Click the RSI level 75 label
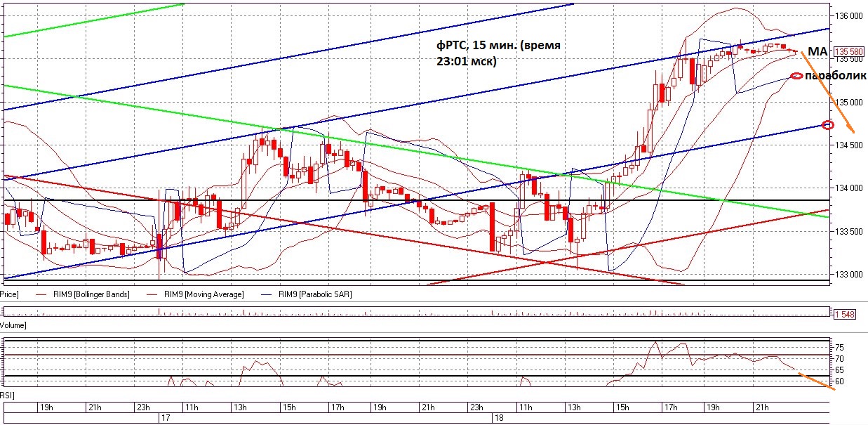Image resolution: width=868 pixels, height=425 pixels. click(x=840, y=347)
